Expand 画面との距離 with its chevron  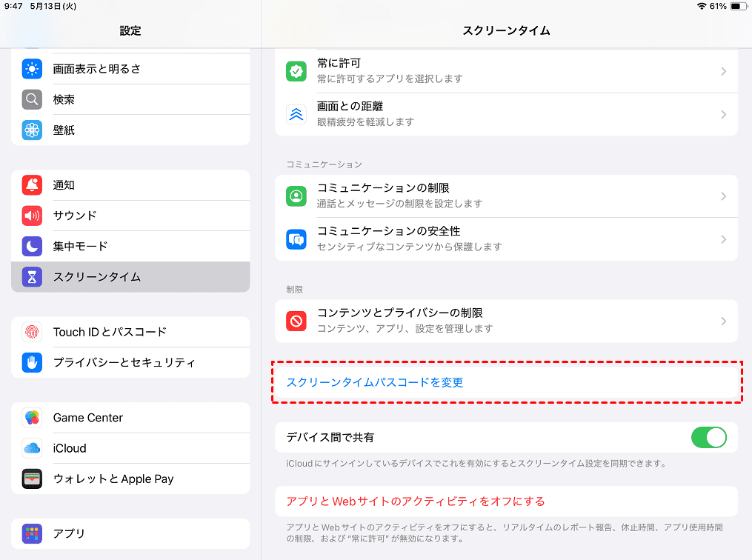coord(724,114)
